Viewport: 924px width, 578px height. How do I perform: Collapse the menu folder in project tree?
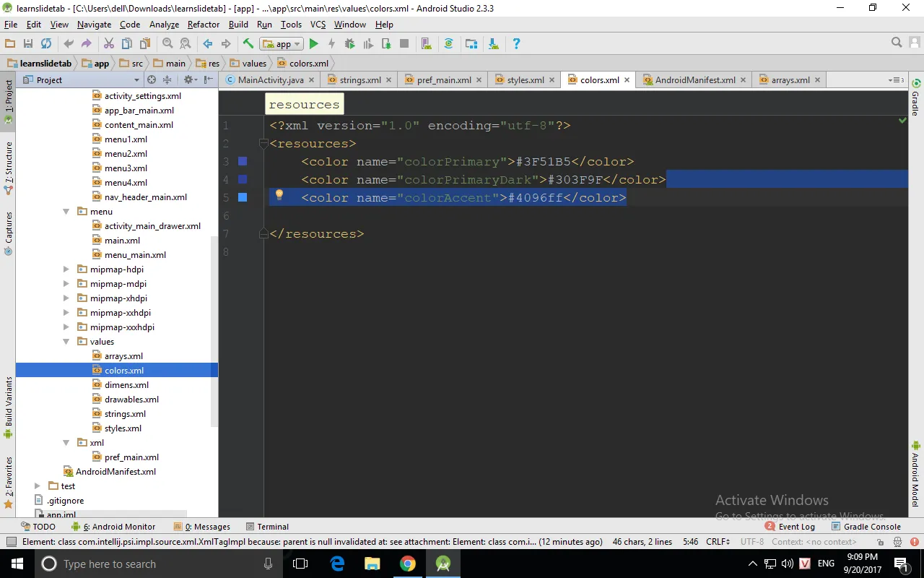[x=66, y=212]
